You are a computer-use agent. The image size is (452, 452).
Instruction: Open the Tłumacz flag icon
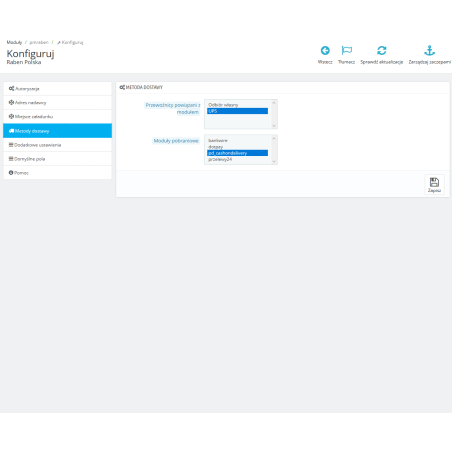(346, 51)
